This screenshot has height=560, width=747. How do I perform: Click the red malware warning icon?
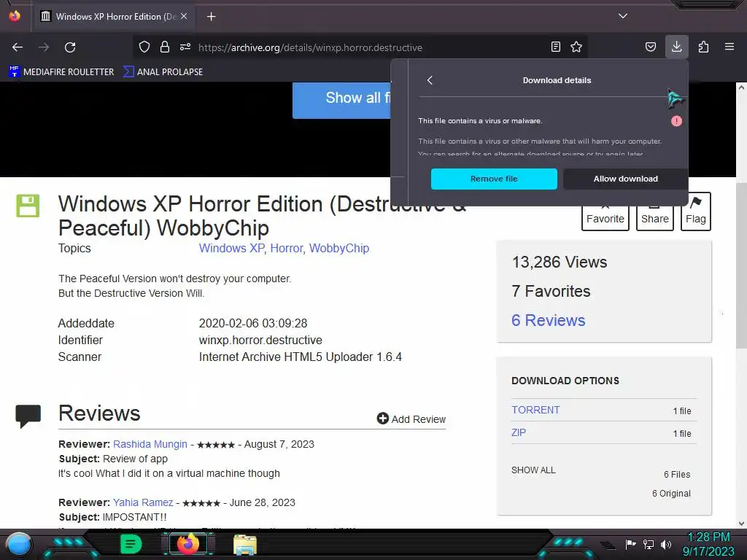point(676,121)
